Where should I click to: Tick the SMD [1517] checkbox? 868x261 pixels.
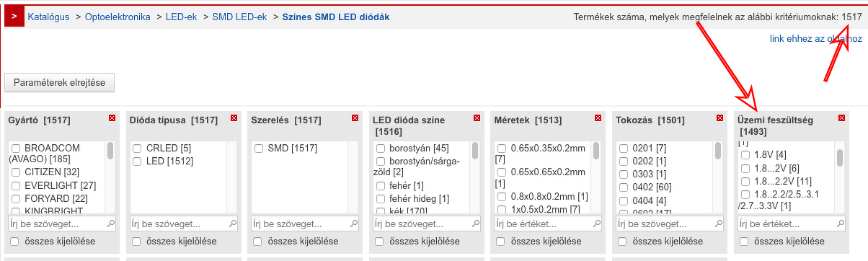pyautogui.click(x=258, y=148)
